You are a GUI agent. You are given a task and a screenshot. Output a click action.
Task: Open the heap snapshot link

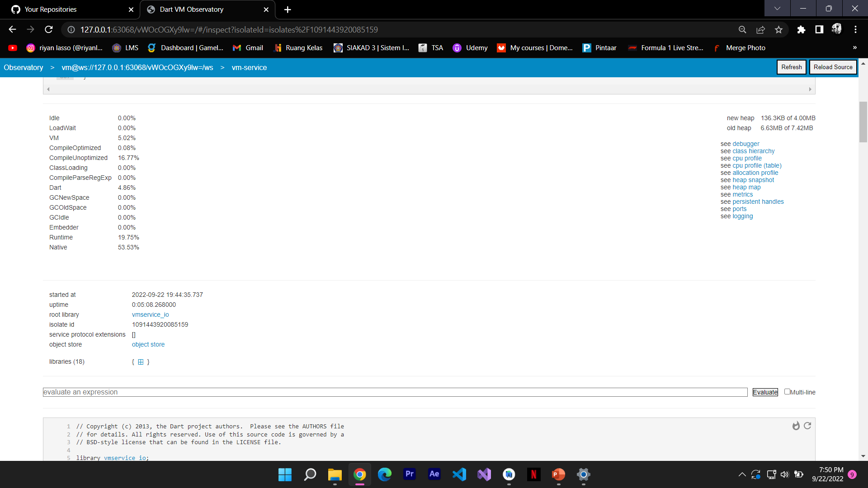coord(753,180)
